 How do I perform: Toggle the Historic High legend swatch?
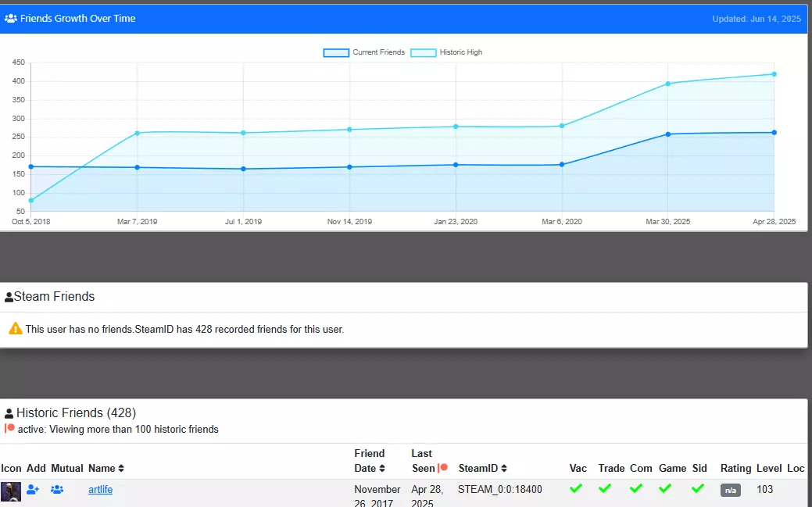point(423,53)
